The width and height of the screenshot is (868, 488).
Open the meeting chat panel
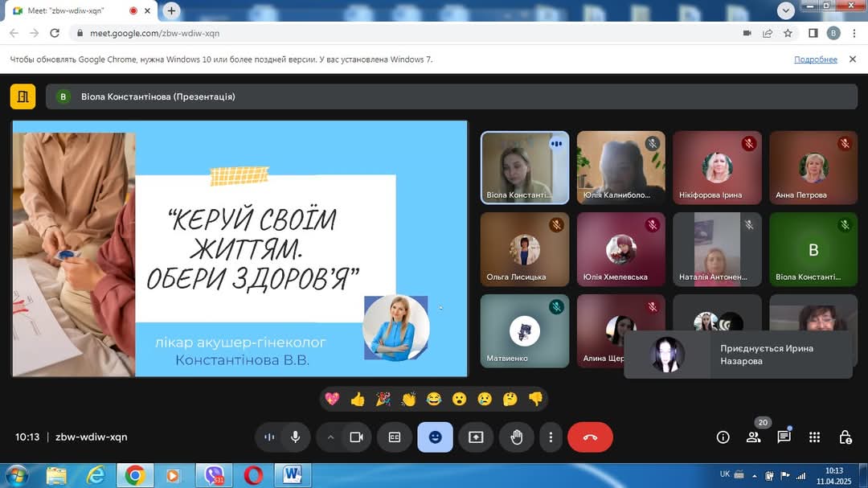coord(784,437)
